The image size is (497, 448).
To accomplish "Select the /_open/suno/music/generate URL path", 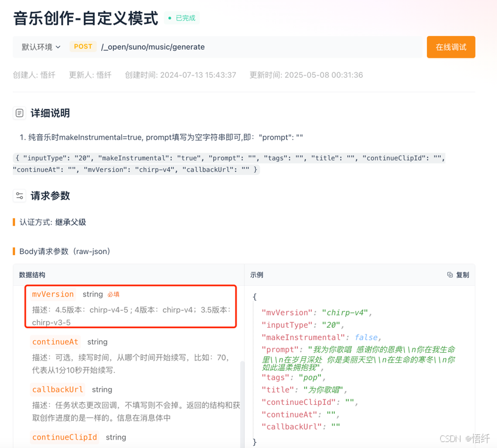I will tap(153, 47).
